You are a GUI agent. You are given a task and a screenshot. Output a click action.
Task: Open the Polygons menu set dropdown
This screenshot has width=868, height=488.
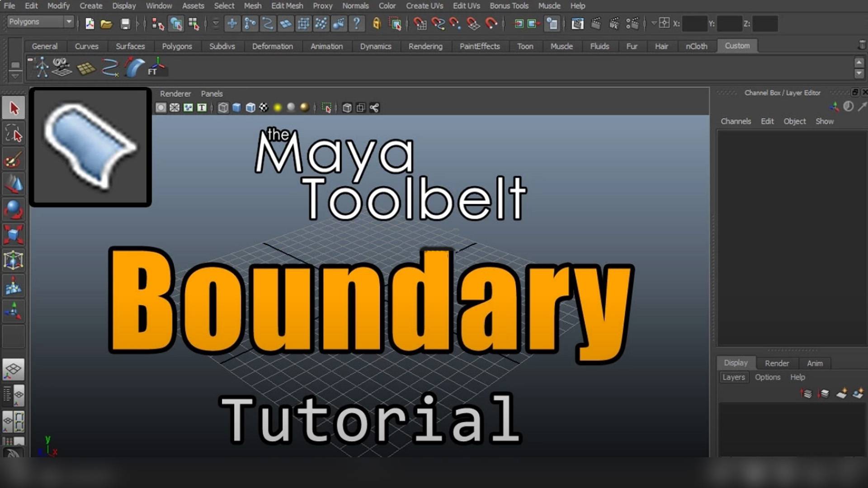[40, 22]
